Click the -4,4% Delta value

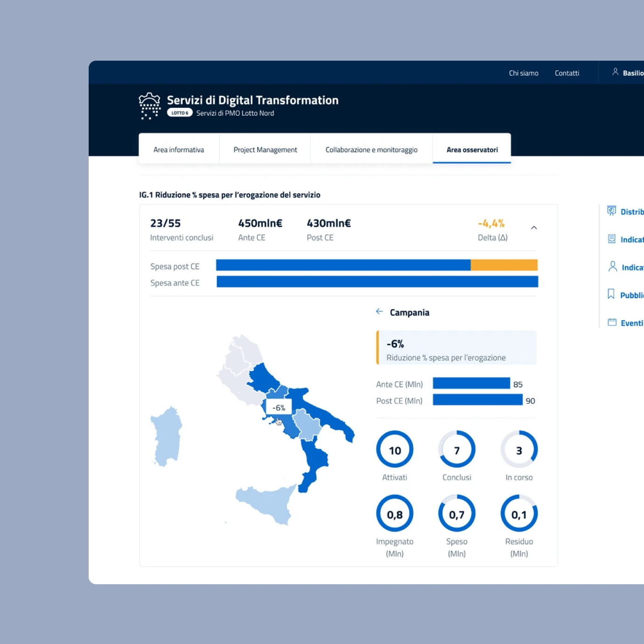[491, 223]
